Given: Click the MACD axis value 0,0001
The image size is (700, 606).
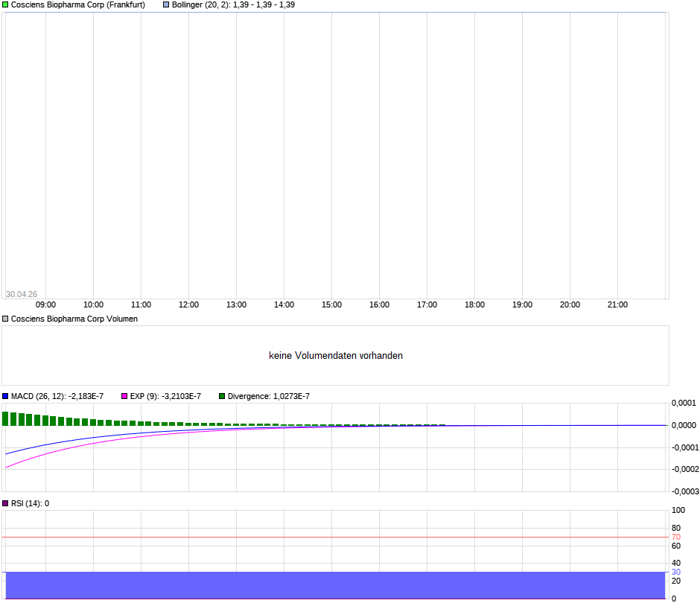Looking at the screenshot, I should point(684,404).
